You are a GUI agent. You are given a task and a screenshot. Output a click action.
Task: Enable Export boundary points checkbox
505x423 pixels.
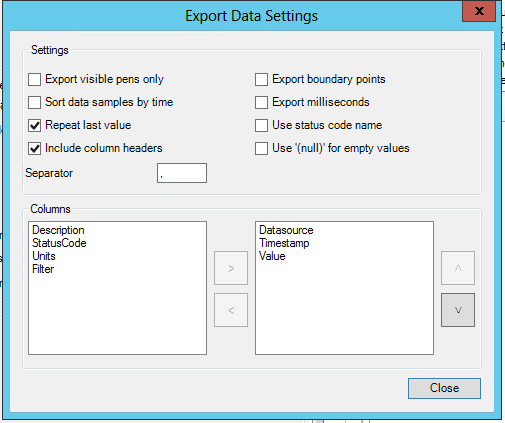[x=261, y=80]
